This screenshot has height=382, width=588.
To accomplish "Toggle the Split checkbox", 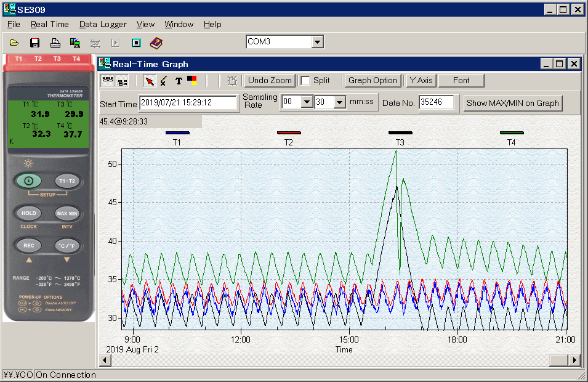I will 305,81.
